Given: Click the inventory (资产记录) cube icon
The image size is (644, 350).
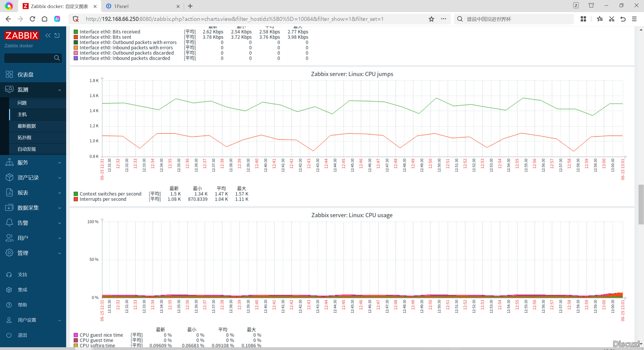Looking at the screenshot, I should click(x=9, y=177).
